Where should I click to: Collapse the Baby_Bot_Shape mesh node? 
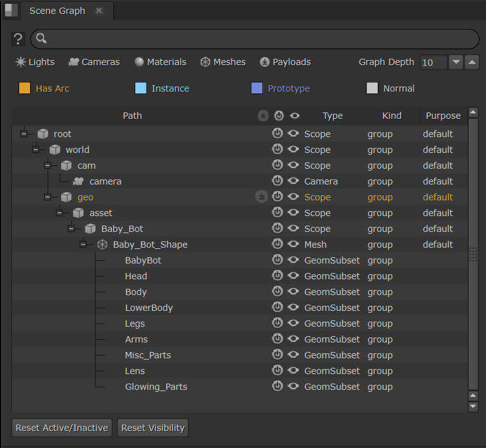(83, 245)
